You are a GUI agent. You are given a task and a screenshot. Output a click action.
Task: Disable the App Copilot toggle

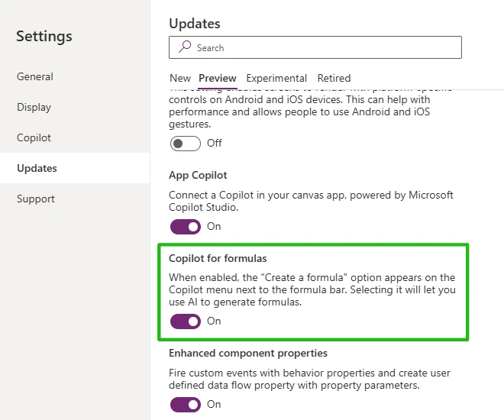coord(186,226)
